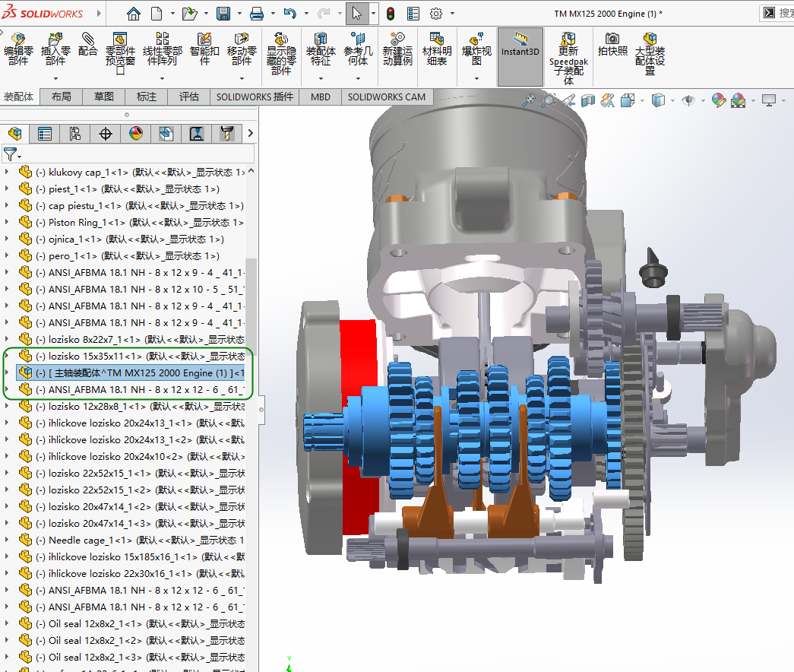
Task: Open 参考几何体 Reference Geometry tool
Action: coord(358,49)
